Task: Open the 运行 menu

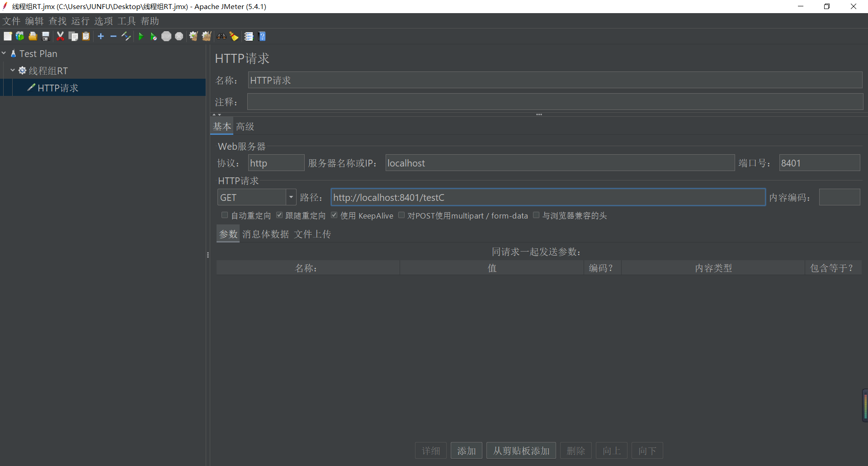Action: tap(80, 21)
